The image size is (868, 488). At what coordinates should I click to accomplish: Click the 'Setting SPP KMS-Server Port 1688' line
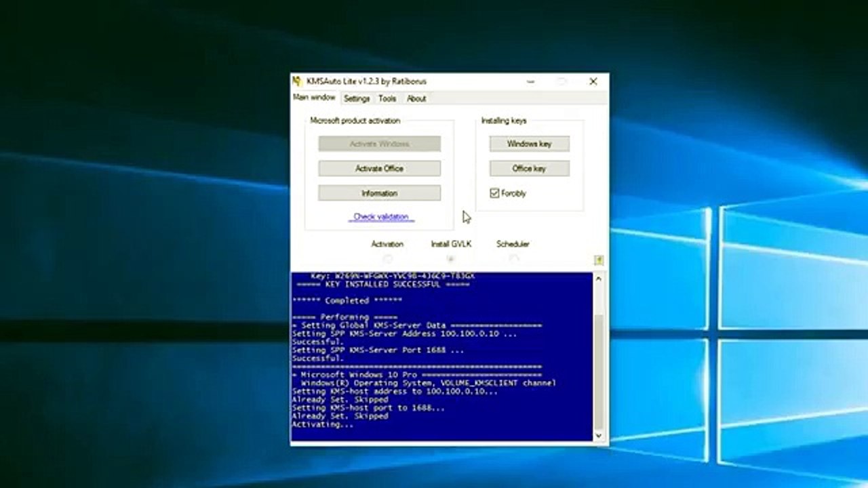pos(378,350)
